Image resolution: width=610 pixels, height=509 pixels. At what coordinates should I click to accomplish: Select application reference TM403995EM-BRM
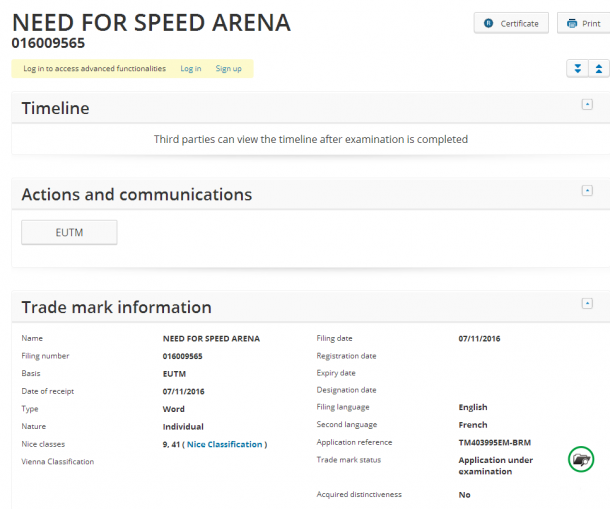[494, 442]
